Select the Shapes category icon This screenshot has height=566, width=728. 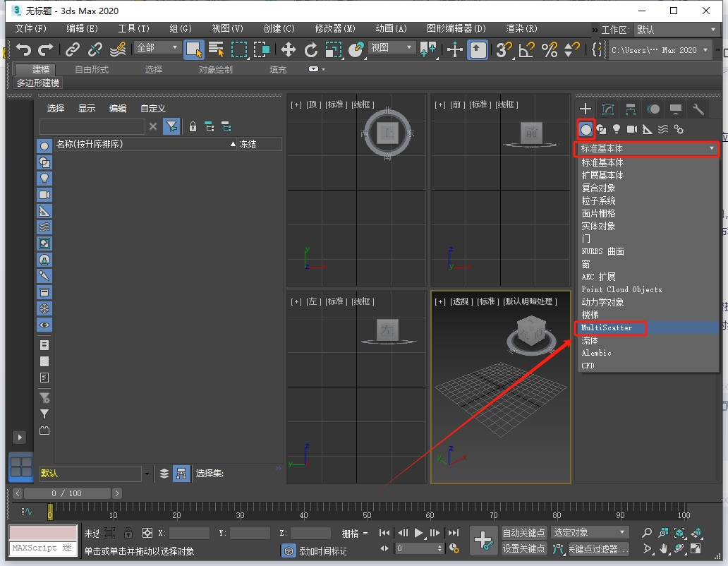pos(603,129)
